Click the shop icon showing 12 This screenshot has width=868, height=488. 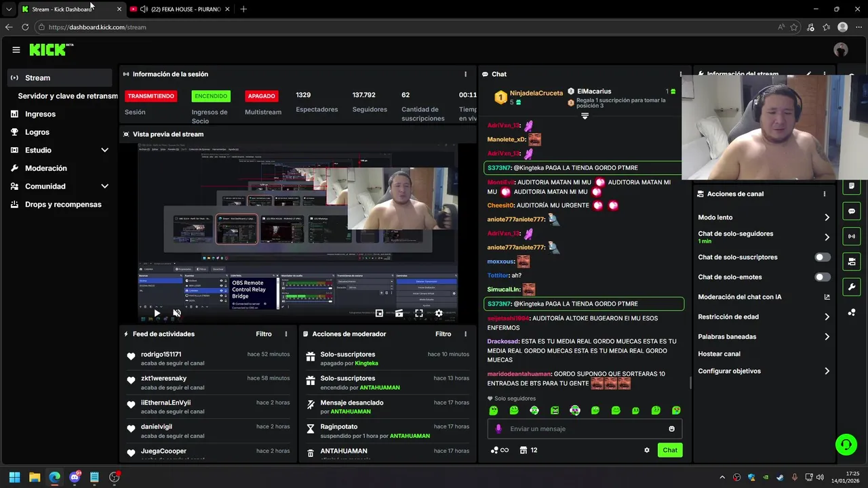(529, 450)
